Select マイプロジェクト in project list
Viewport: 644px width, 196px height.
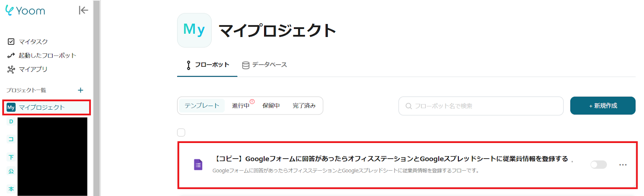(47, 107)
